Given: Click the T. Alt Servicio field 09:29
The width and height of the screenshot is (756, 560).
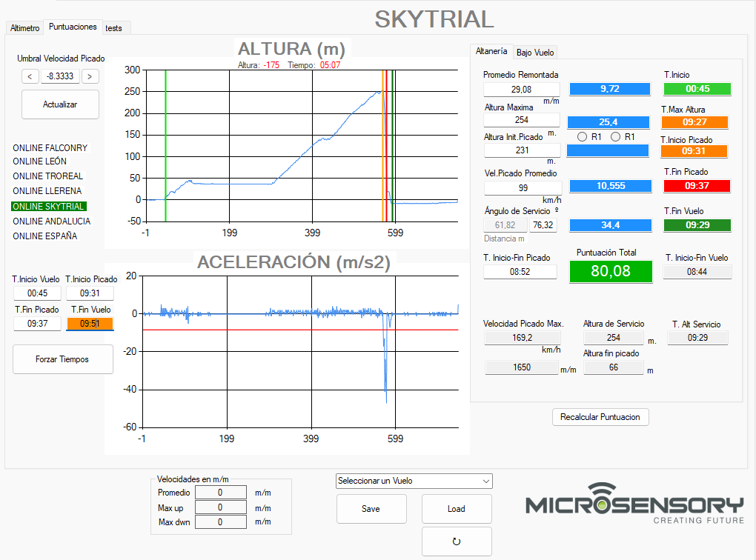Looking at the screenshot, I should 697,338.
